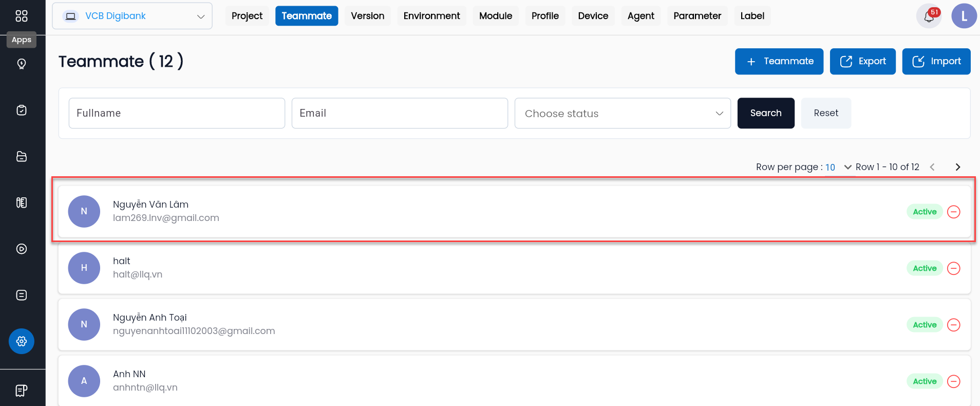
Task: Expand the Row per page selector
Action: pyautogui.click(x=839, y=167)
